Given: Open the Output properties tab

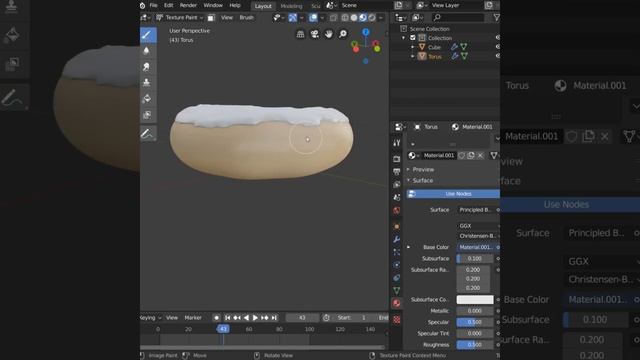Looking at the screenshot, I should pos(397,171).
